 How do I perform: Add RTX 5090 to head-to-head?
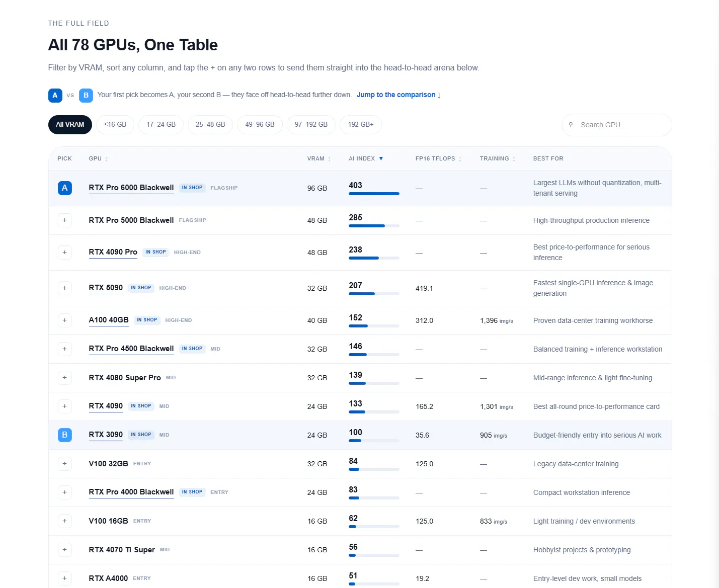pos(64,288)
